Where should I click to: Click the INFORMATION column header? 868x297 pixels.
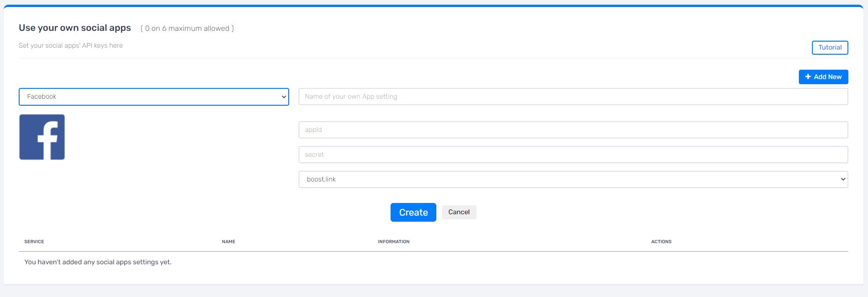tap(393, 242)
